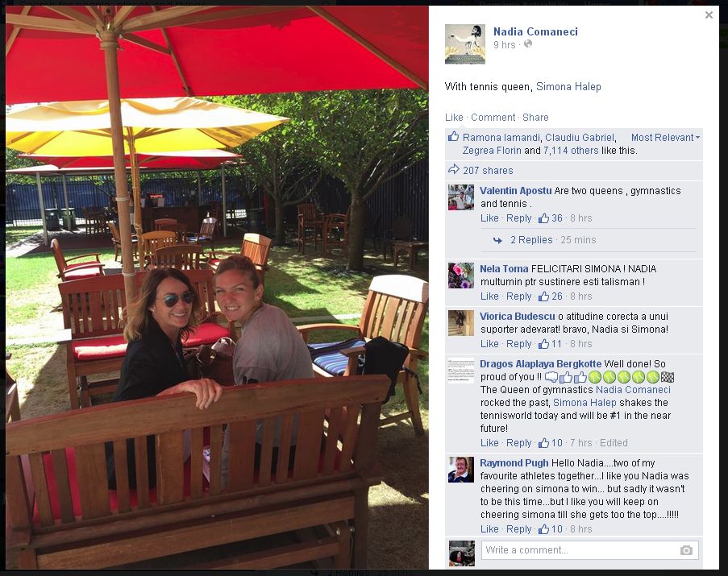Open the Simona Halep tagged profile link
The width and height of the screenshot is (728, 576).
tap(568, 86)
